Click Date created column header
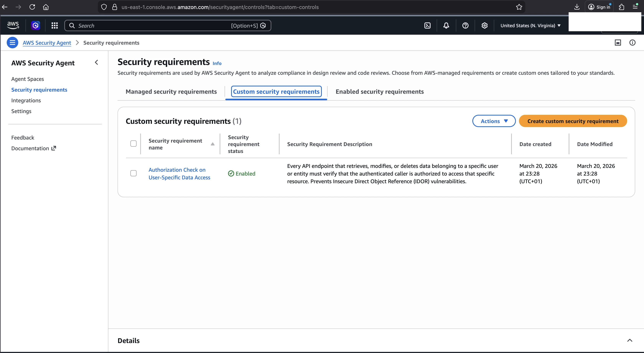 pos(535,144)
